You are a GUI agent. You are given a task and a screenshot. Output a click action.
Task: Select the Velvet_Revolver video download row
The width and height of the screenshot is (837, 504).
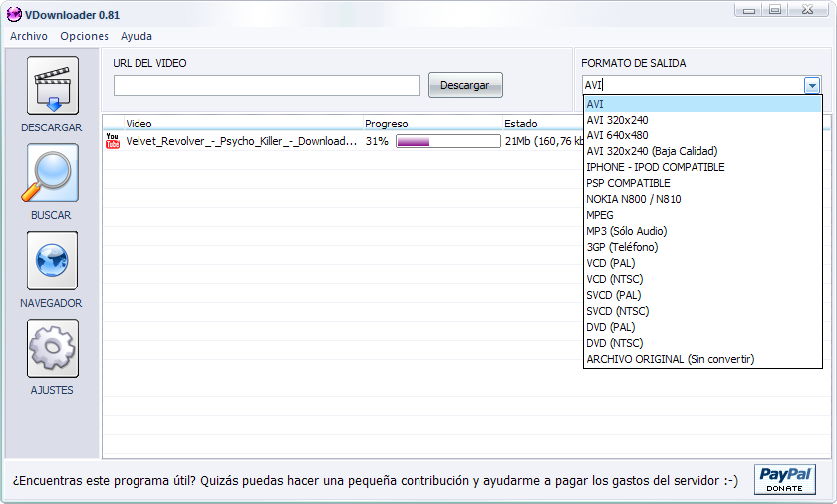click(x=240, y=141)
